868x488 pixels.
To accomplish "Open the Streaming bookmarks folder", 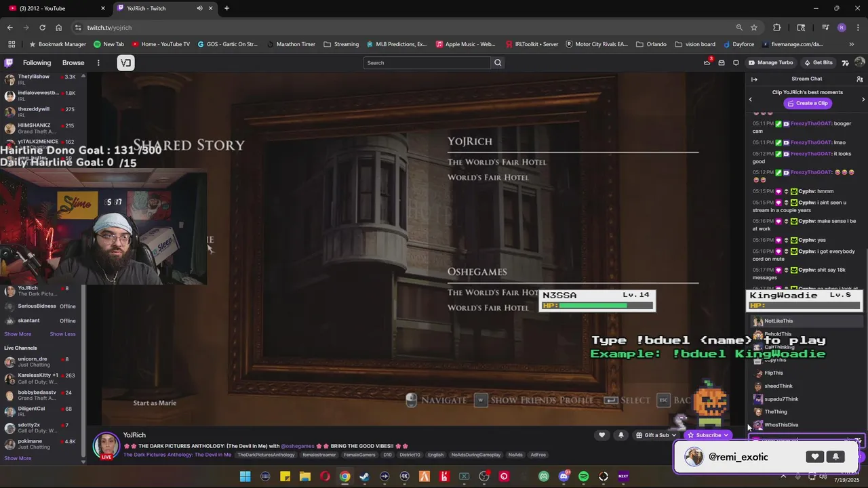I will (341, 44).
